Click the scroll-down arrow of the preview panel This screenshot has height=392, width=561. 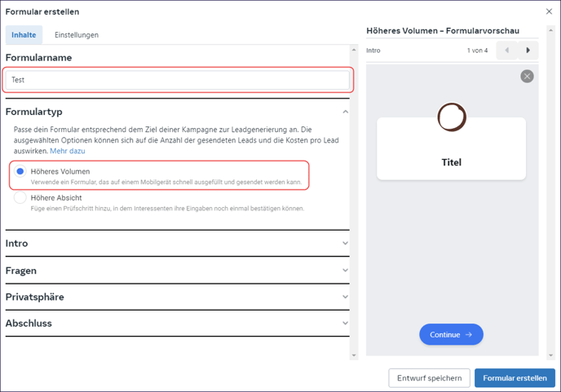(550, 355)
